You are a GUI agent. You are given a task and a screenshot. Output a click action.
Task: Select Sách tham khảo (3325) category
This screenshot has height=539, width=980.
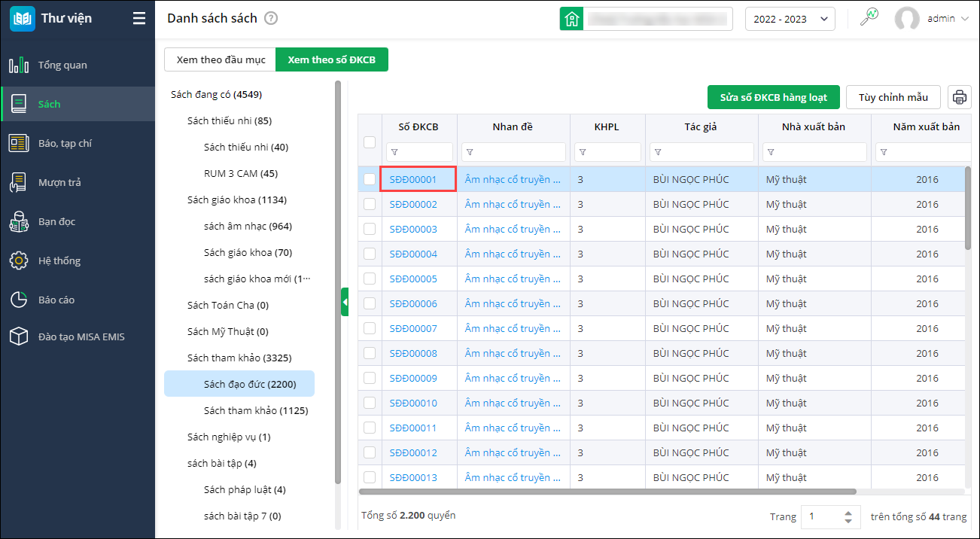coord(239,358)
